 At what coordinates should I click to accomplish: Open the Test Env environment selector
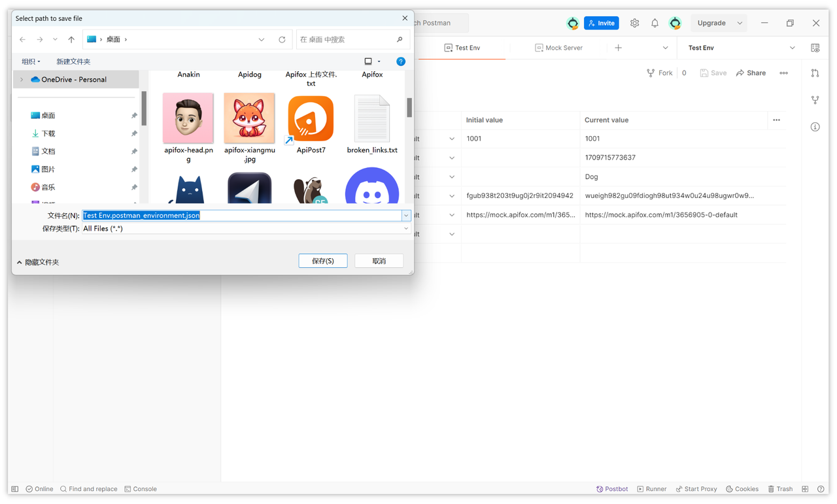742,48
